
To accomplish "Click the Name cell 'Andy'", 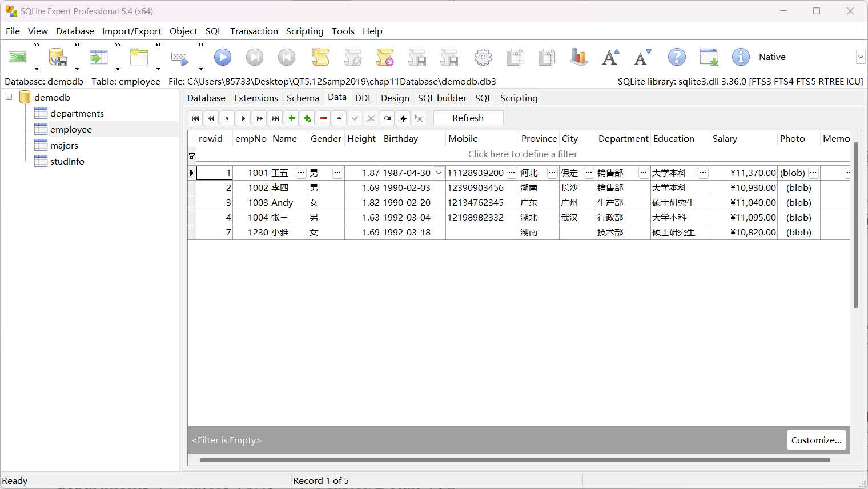I will coord(289,202).
